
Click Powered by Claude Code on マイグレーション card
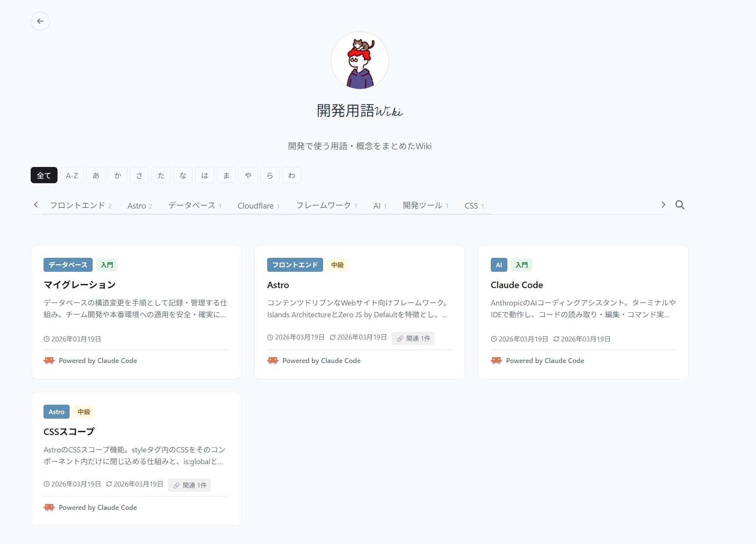pyautogui.click(x=98, y=360)
